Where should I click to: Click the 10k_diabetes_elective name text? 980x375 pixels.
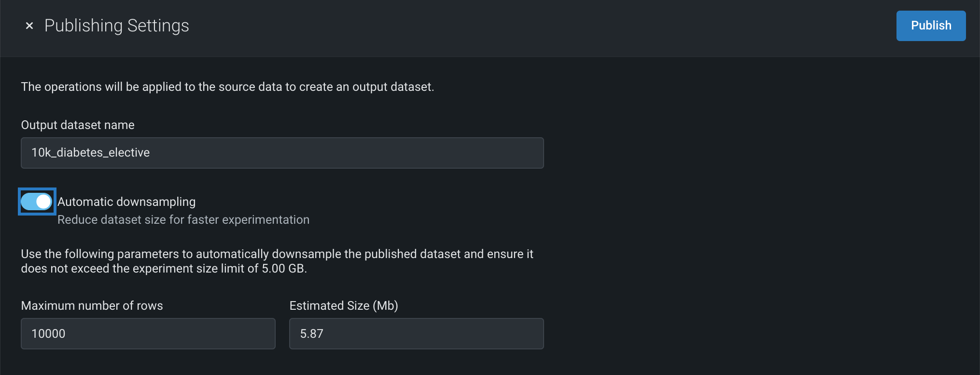[x=90, y=153]
